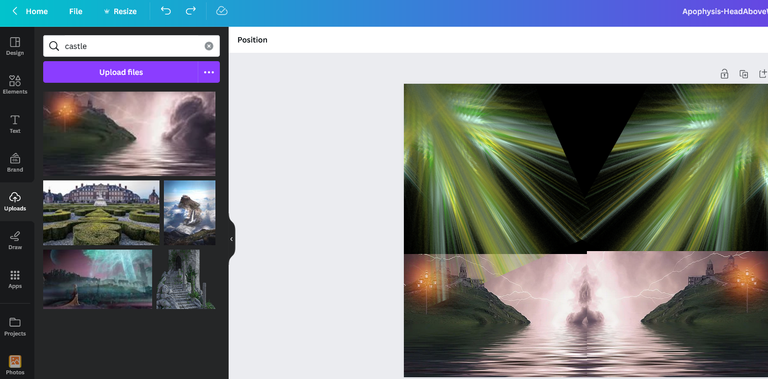768x379 pixels.
Task: Open the Elements panel
Action: [15, 85]
